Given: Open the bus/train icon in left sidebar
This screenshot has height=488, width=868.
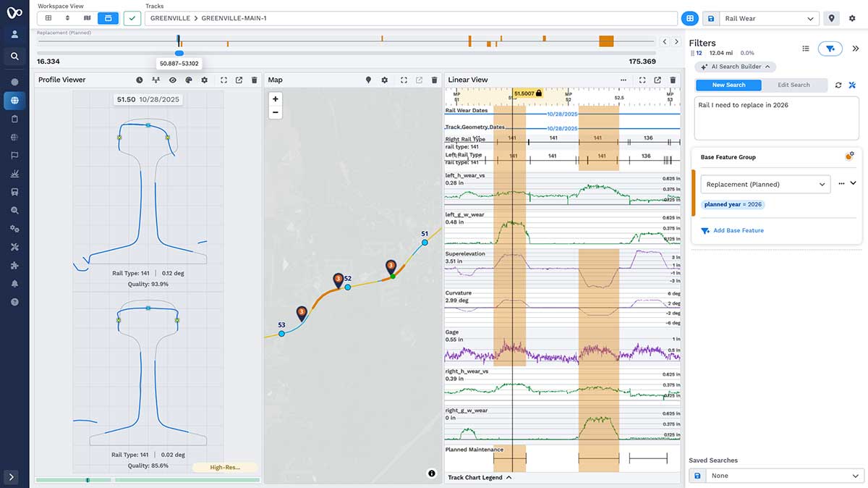Looking at the screenshot, I should (14, 192).
